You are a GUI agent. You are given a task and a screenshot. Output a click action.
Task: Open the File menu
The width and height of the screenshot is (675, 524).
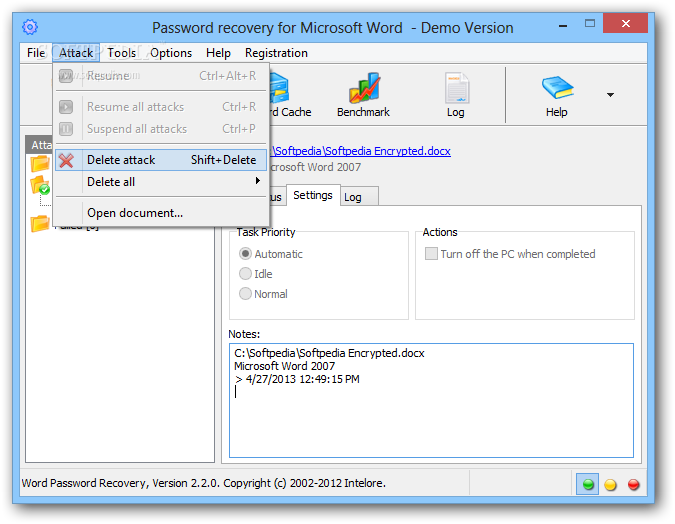[36, 53]
